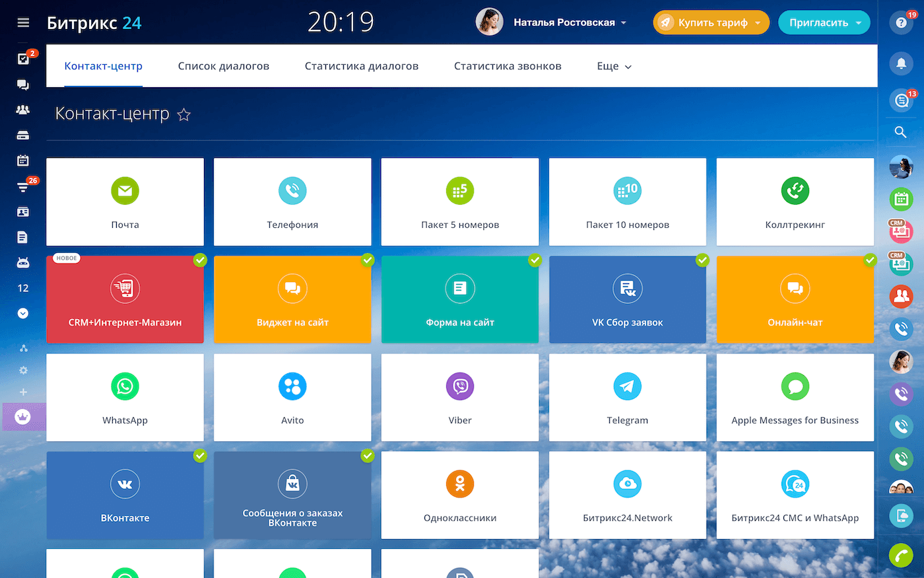The image size is (924, 578).
Task: Open the Calltracking (Коллтрекинг) icon
Action: [795, 191]
